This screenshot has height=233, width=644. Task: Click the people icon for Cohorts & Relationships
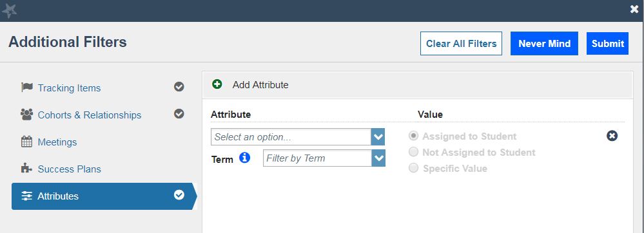click(26, 115)
